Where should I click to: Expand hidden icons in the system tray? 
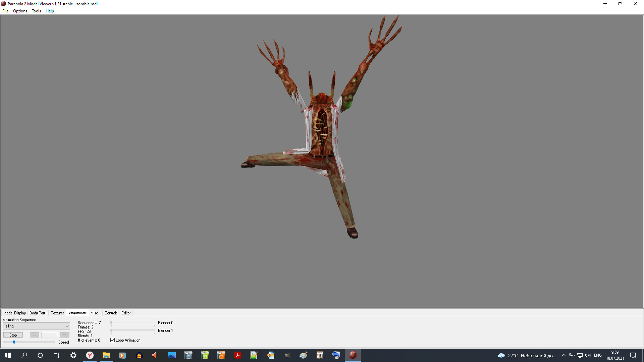563,355
